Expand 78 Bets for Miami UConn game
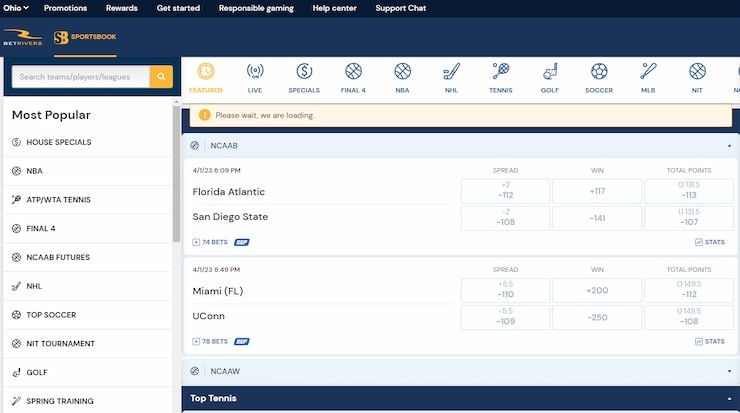The width and height of the screenshot is (740, 413). point(210,341)
